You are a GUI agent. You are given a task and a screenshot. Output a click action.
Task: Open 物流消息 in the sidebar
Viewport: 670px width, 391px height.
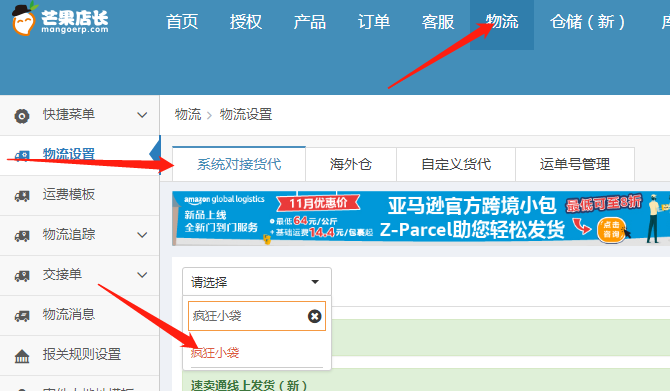click(x=69, y=315)
